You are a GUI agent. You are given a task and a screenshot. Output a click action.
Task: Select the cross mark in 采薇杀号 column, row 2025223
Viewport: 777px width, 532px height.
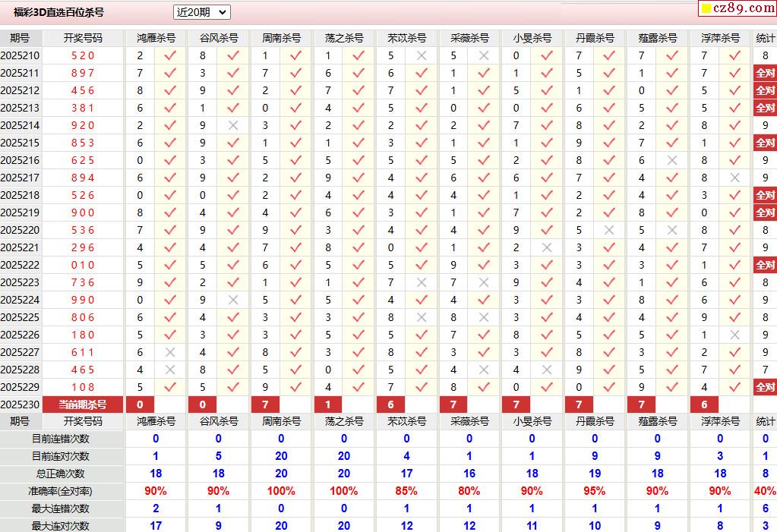(484, 282)
